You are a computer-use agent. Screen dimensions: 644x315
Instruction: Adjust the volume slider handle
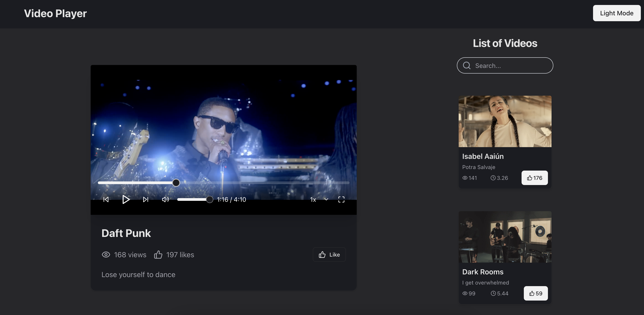tap(209, 199)
